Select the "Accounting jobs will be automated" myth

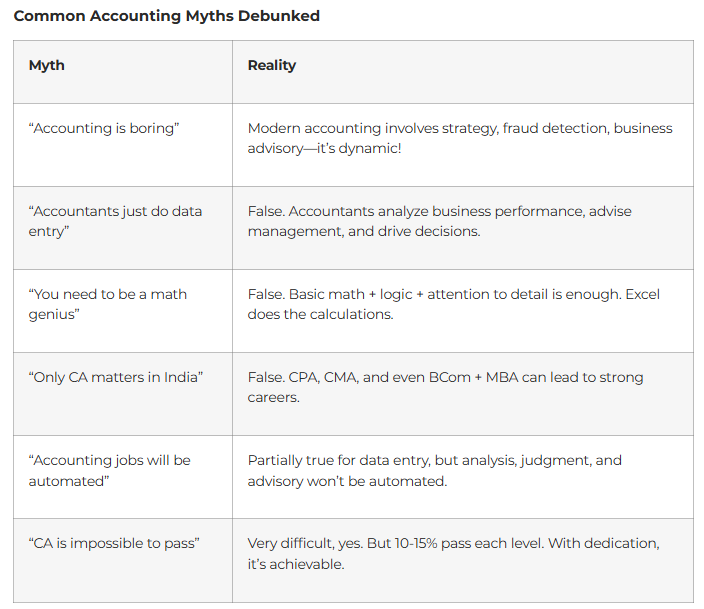click(x=110, y=470)
